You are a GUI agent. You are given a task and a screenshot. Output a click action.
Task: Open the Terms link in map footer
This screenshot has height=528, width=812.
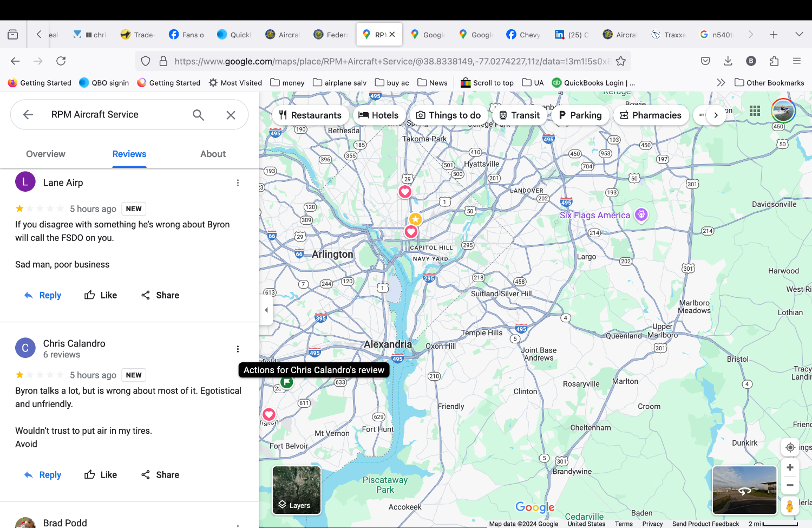[624, 524]
